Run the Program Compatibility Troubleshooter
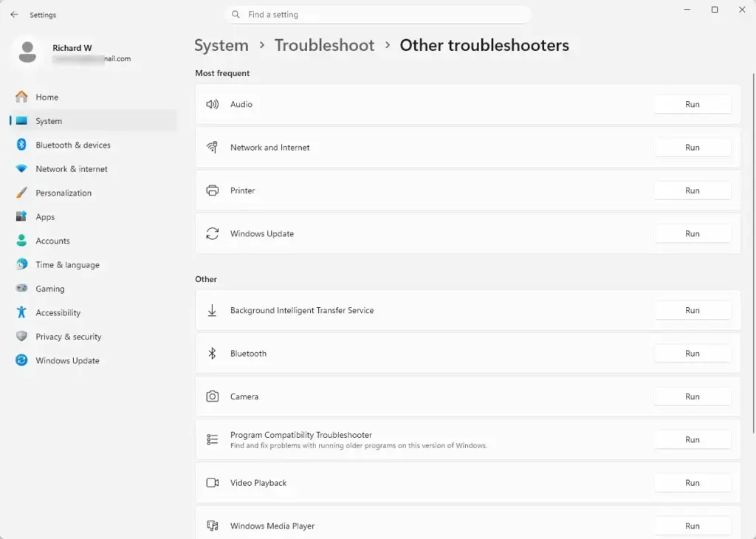 pyautogui.click(x=693, y=439)
